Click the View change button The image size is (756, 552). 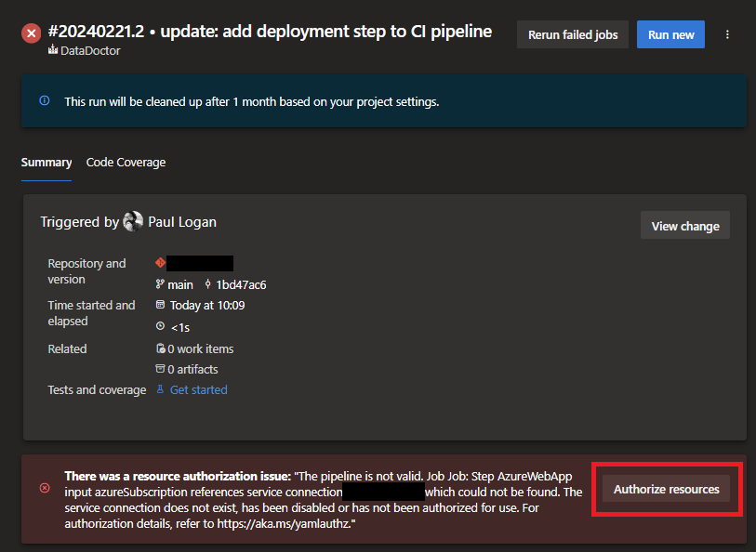(x=685, y=226)
